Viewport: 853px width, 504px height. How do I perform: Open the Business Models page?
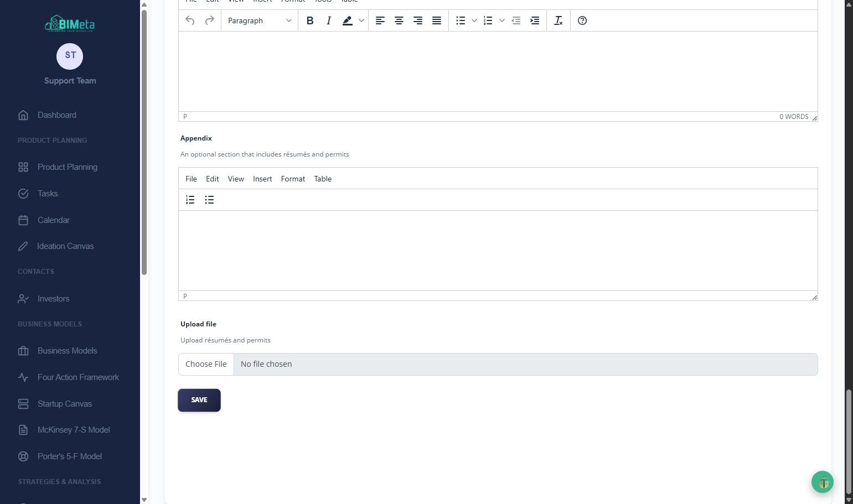coord(68,351)
